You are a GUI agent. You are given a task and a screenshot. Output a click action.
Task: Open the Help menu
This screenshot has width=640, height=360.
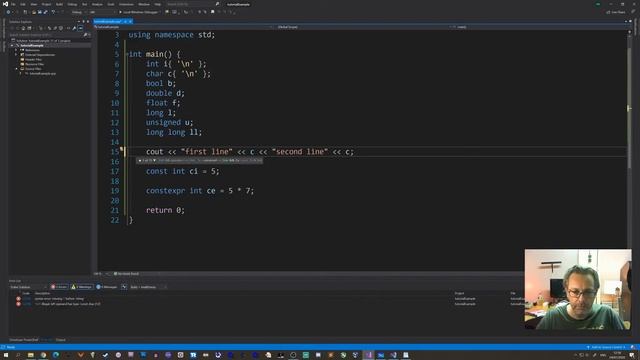(158, 4)
